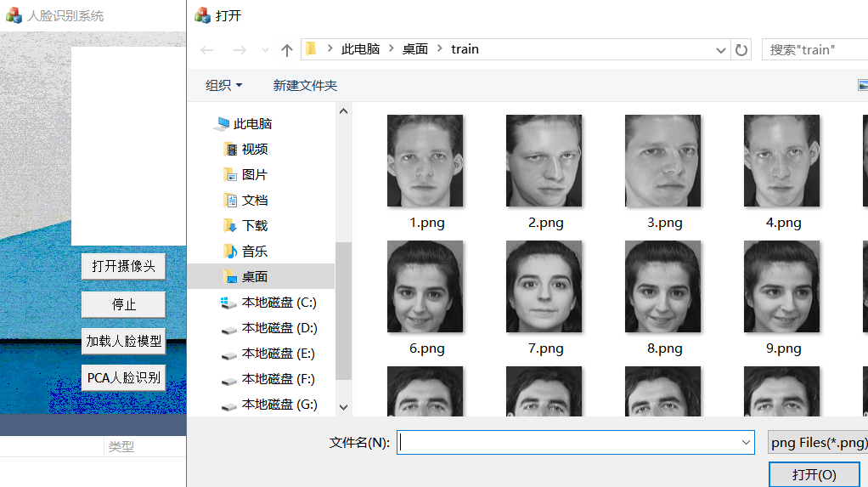Select the 8.png face thumbnail
The image size is (868, 487).
pyautogui.click(x=662, y=286)
